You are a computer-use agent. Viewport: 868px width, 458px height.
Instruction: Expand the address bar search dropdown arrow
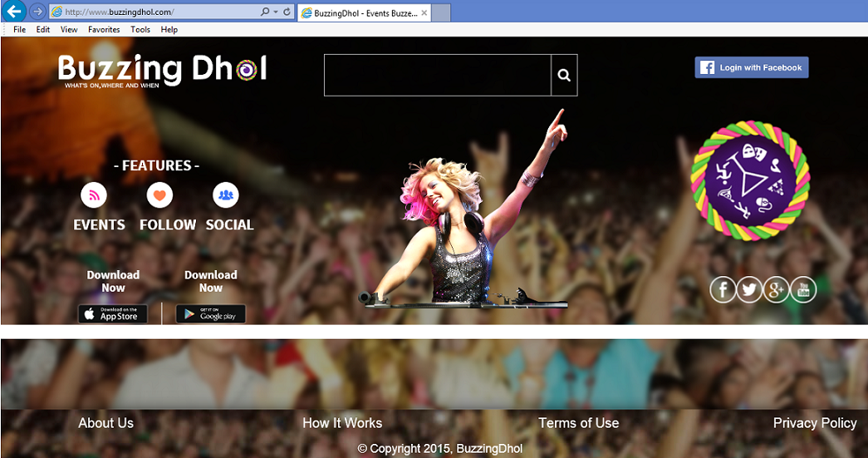pos(276,12)
